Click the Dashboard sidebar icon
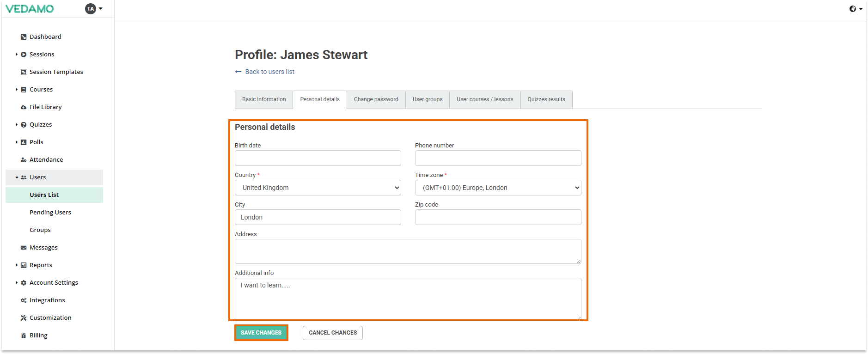 click(24, 37)
